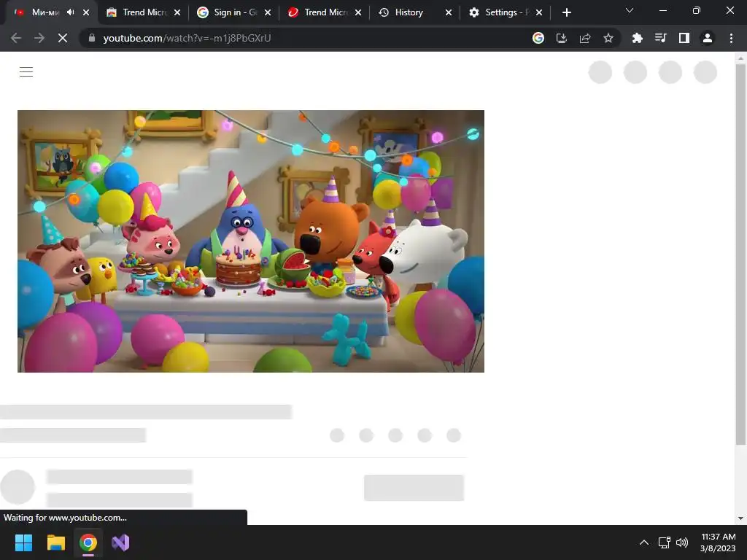Screen dimensions: 747x560
Task: Open the YouTube hamburger guide menu
Action: pyautogui.click(x=26, y=72)
